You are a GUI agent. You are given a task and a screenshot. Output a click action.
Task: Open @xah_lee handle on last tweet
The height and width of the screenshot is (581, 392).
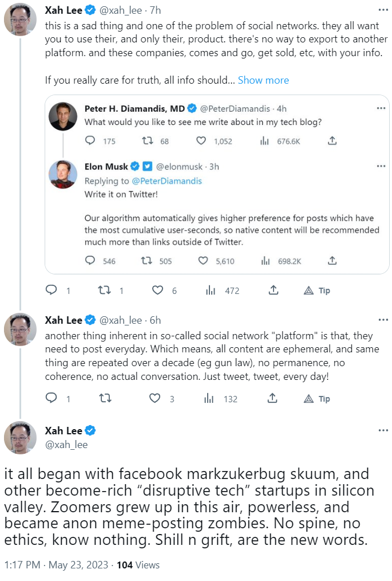[x=66, y=445]
